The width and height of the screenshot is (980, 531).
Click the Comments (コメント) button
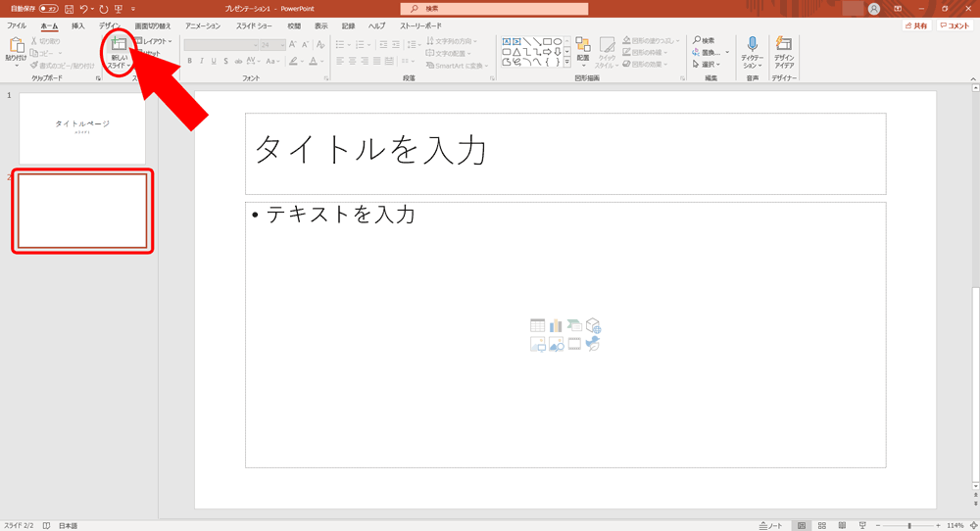pos(955,25)
